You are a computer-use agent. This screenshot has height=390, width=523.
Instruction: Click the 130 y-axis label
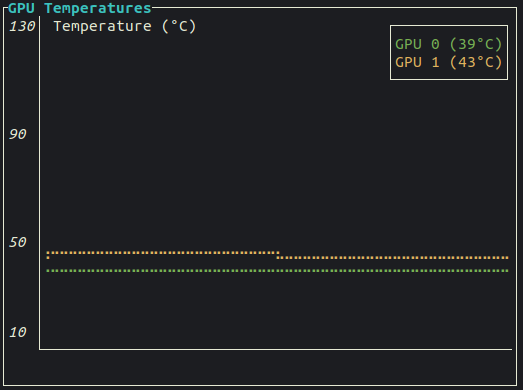pyautogui.click(x=22, y=26)
